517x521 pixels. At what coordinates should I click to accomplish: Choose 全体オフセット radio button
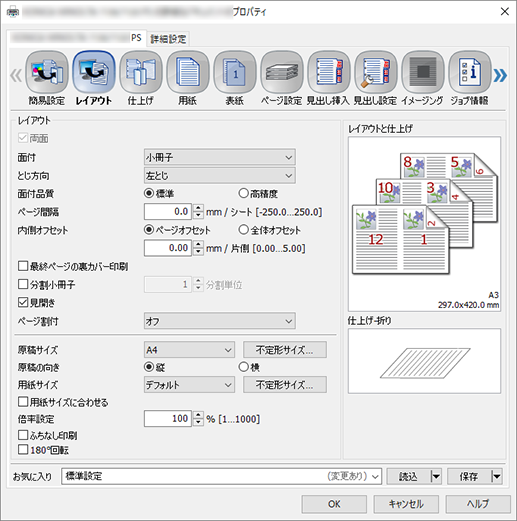(x=269, y=230)
